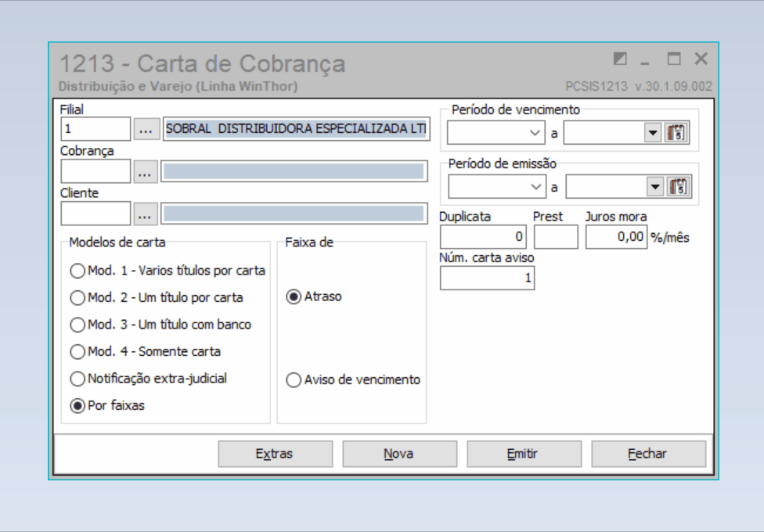This screenshot has height=532, width=764.
Task: Select the Por faixas radio option
Action: pyautogui.click(x=108, y=405)
